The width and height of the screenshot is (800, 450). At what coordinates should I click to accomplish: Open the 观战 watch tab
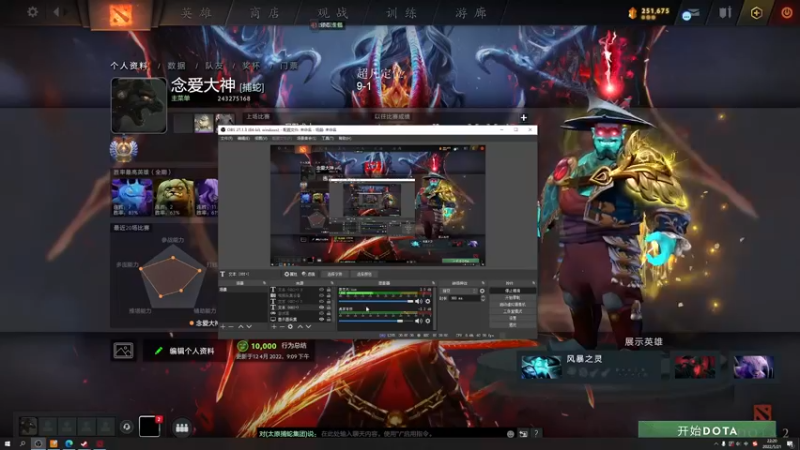[x=333, y=13]
